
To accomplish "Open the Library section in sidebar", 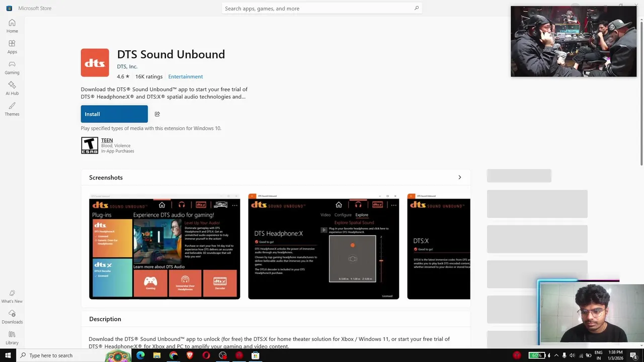I will [12, 338].
